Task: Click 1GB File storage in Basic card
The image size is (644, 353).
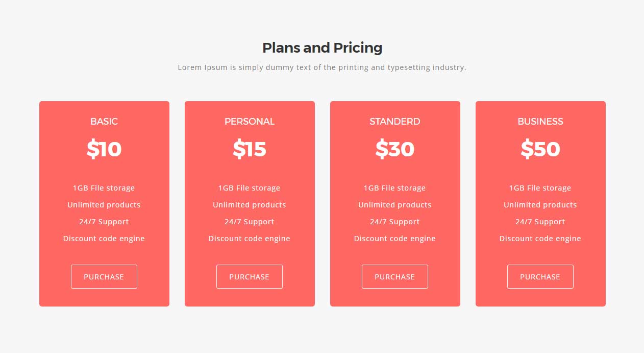Action: coord(104,188)
